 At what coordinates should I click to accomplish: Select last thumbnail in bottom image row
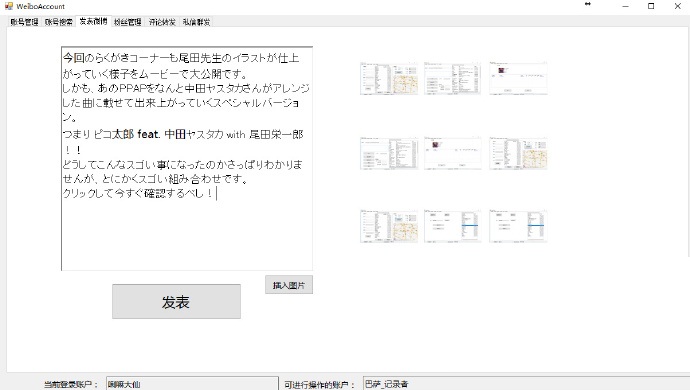[x=518, y=226]
